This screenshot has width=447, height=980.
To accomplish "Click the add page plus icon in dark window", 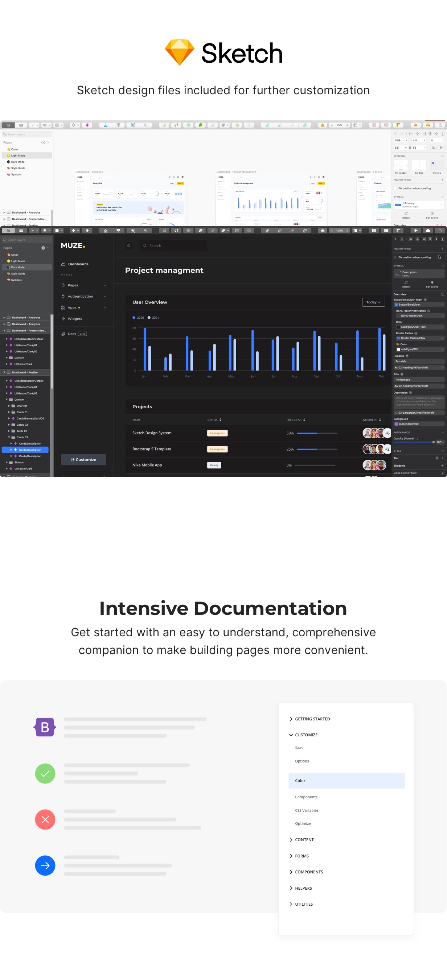I will tap(43, 248).
